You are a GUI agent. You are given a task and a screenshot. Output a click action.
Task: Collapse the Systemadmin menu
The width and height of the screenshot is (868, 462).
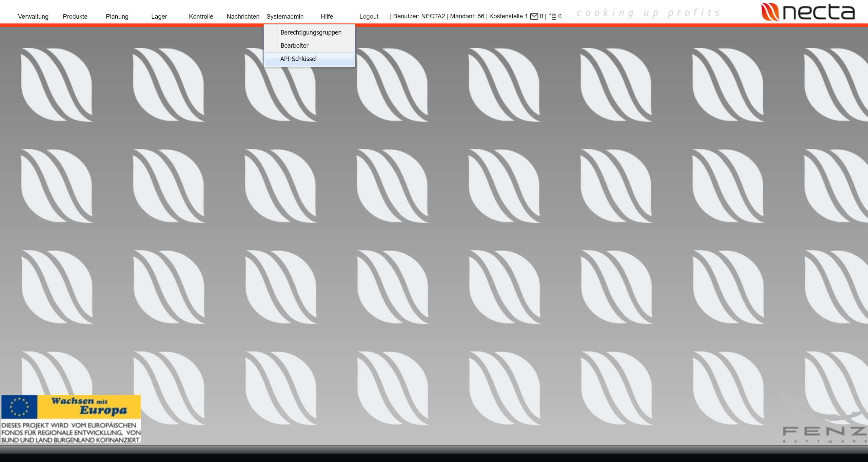tap(285, 17)
